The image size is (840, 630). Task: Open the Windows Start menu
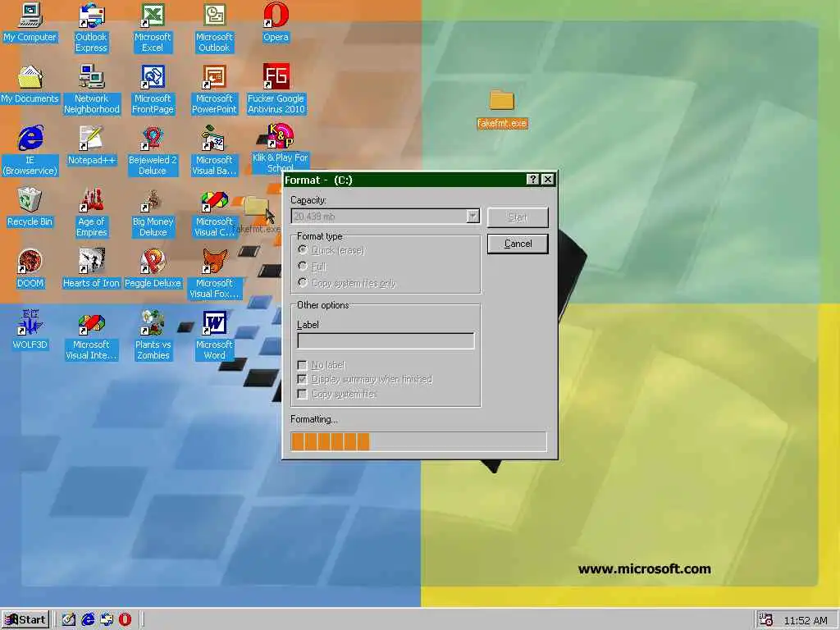tap(25, 620)
